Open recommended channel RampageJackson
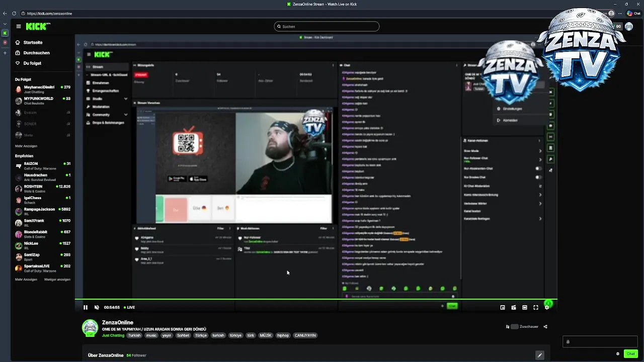 (43, 211)
